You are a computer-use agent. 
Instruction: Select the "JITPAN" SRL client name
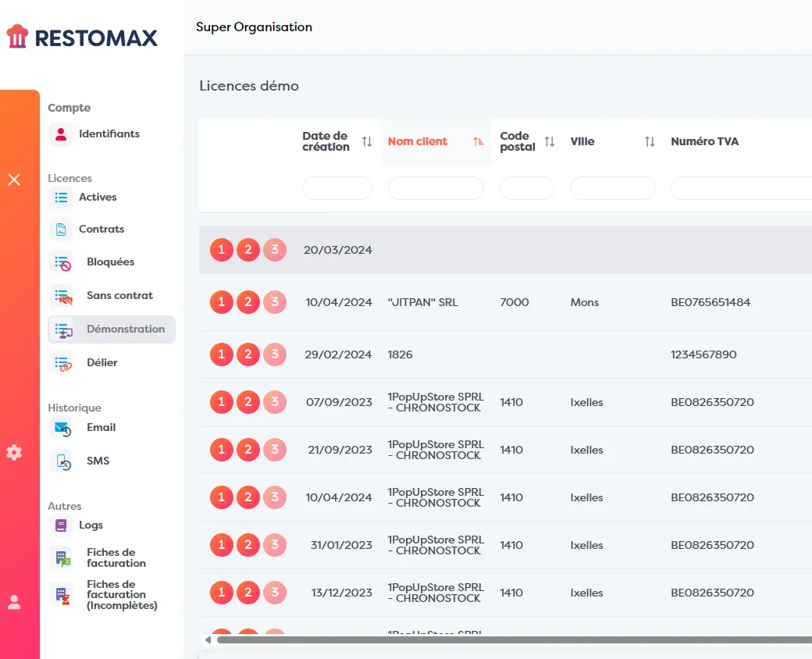[423, 302]
